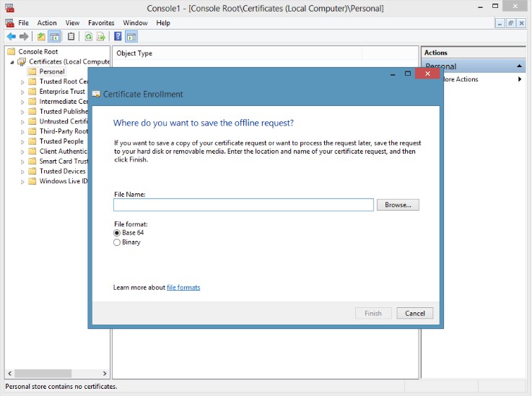Select the Base 64 file format
The width and height of the screenshot is (532, 396).
117,233
